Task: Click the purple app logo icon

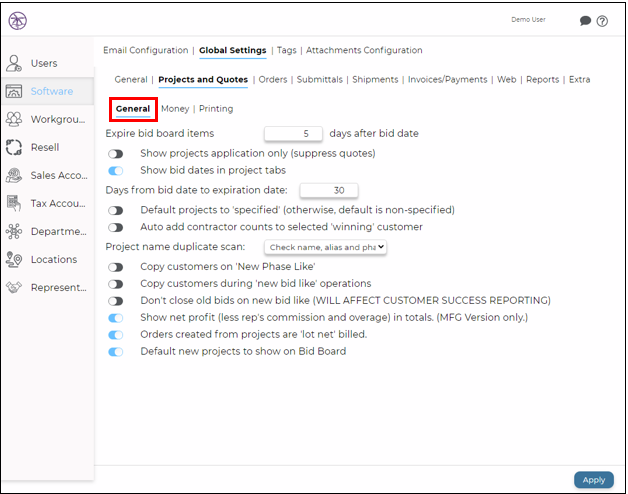Action: click(x=18, y=21)
